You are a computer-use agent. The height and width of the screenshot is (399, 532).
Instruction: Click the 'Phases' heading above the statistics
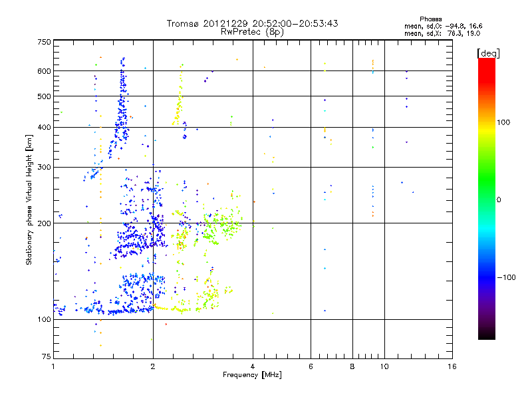(x=430, y=19)
